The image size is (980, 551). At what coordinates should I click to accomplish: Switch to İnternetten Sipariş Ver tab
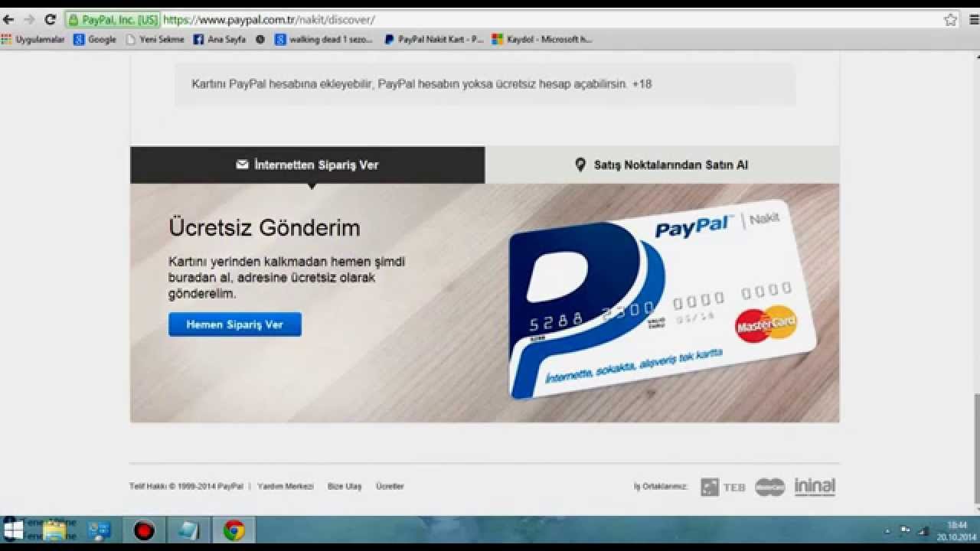(x=307, y=165)
